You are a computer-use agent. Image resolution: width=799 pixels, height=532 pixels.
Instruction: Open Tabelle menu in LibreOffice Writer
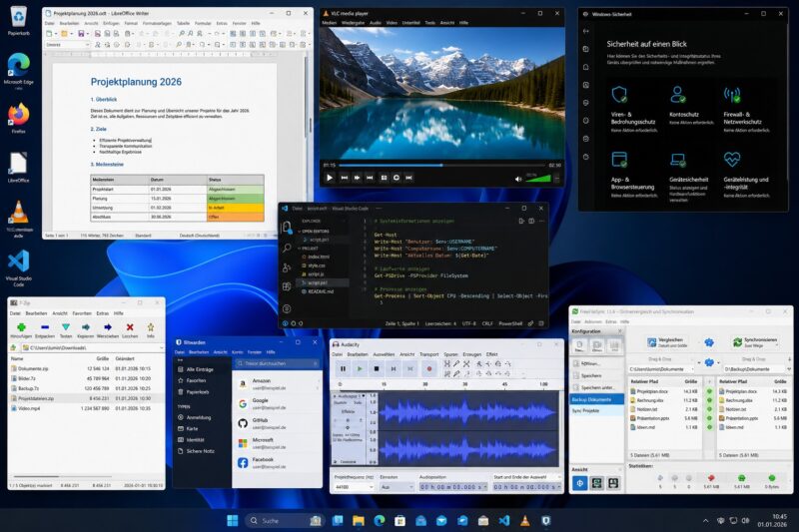(x=183, y=23)
